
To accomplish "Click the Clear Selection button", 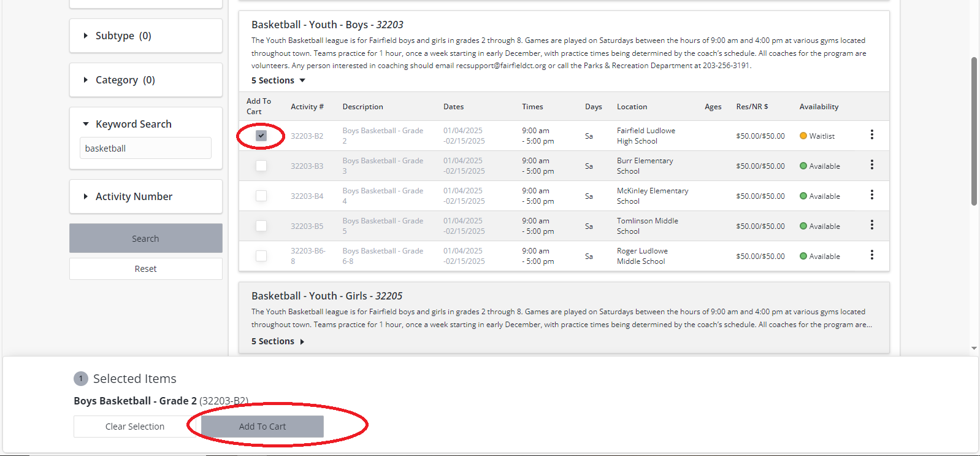I will tap(134, 427).
